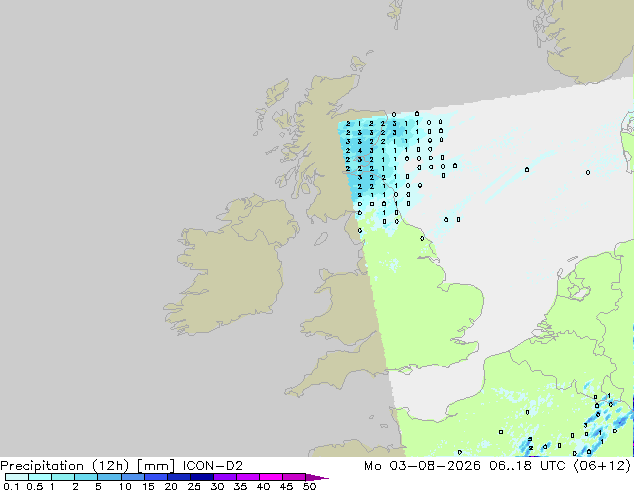The image size is (634, 490).
Task: Click the purple arrow tip beyond 50
Action: 317,477
